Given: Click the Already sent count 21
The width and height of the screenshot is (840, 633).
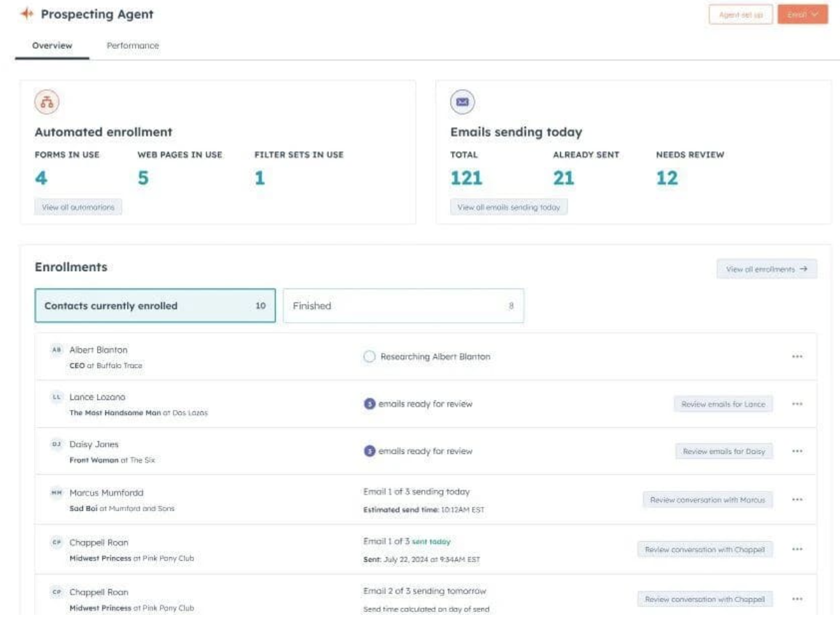Looking at the screenshot, I should pyautogui.click(x=564, y=178).
